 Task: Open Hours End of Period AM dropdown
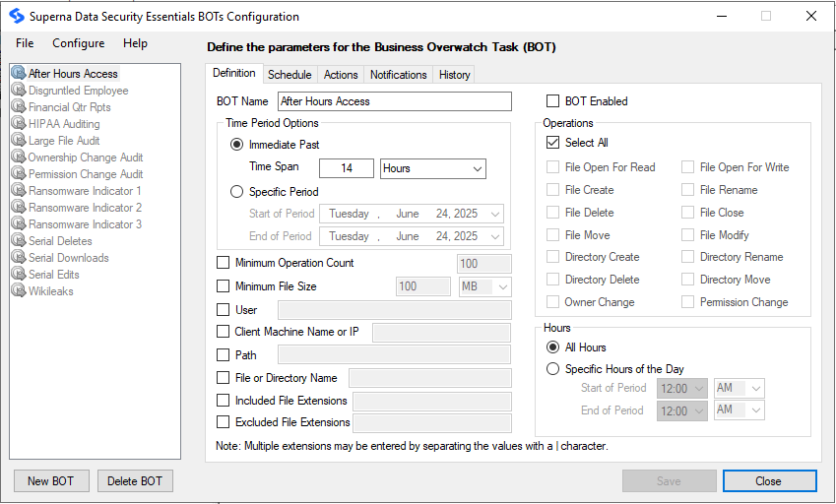point(739,410)
